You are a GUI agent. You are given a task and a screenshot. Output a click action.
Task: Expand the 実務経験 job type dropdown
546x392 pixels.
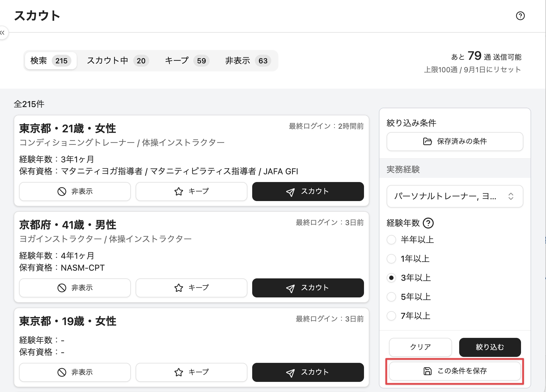455,196
